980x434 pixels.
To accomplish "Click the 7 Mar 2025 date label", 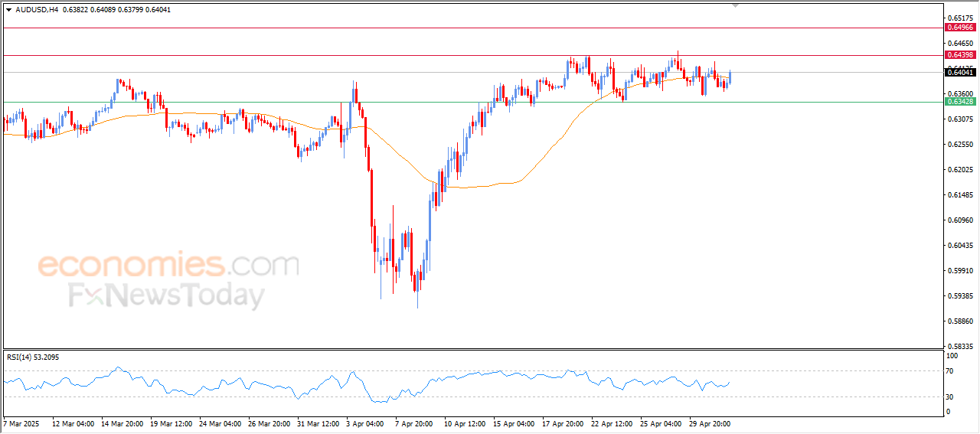I will coord(21,423).
